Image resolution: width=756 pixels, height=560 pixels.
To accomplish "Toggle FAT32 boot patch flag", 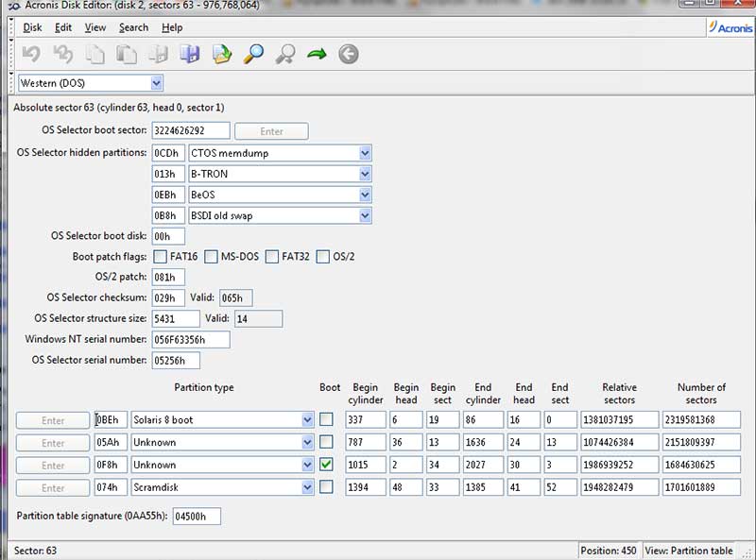I will (272, 256).
